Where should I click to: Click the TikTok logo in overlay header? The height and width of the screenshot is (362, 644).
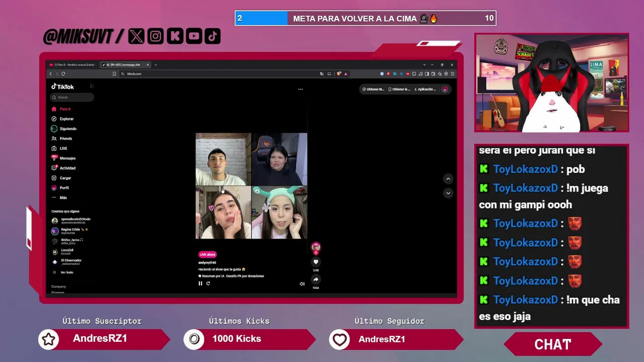pos(212,36)
